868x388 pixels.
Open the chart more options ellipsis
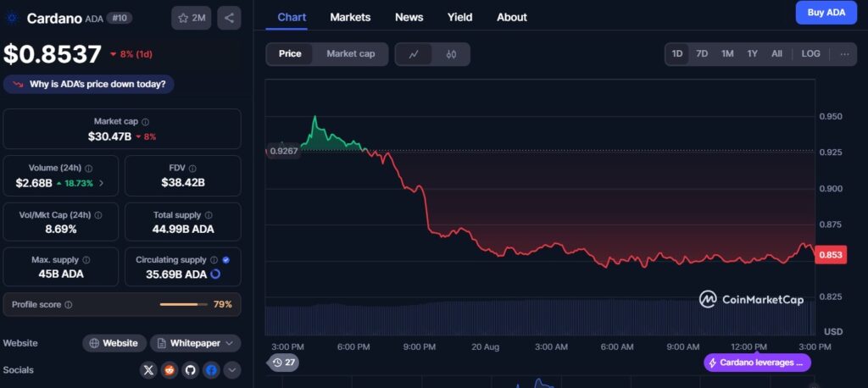coord(844,53)
